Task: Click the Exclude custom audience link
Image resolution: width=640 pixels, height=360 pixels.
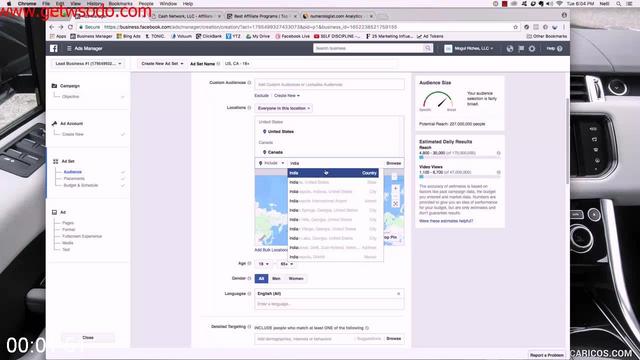Action: click(x=261, y=96)
